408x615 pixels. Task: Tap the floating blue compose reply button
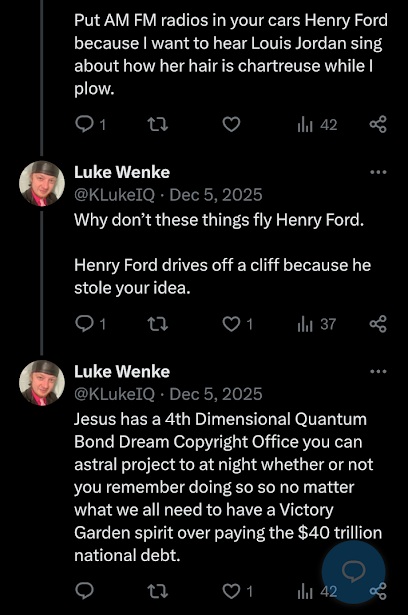353,572
